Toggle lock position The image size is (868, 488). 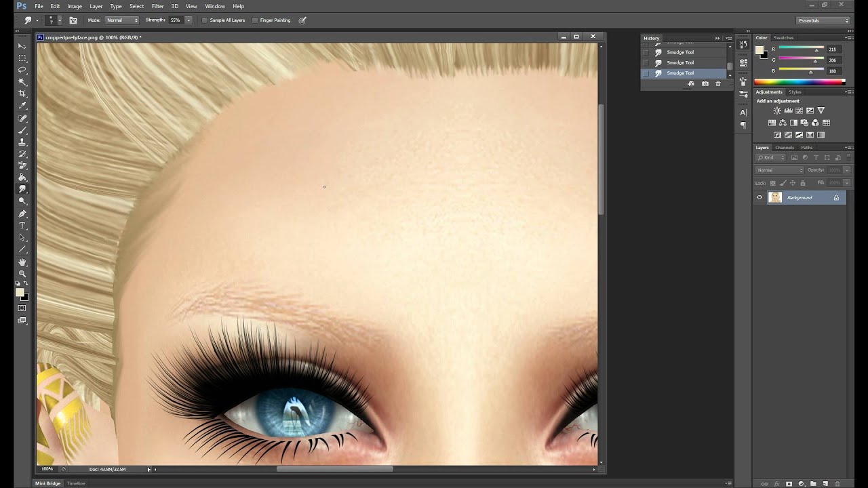[x=793, y=183]
